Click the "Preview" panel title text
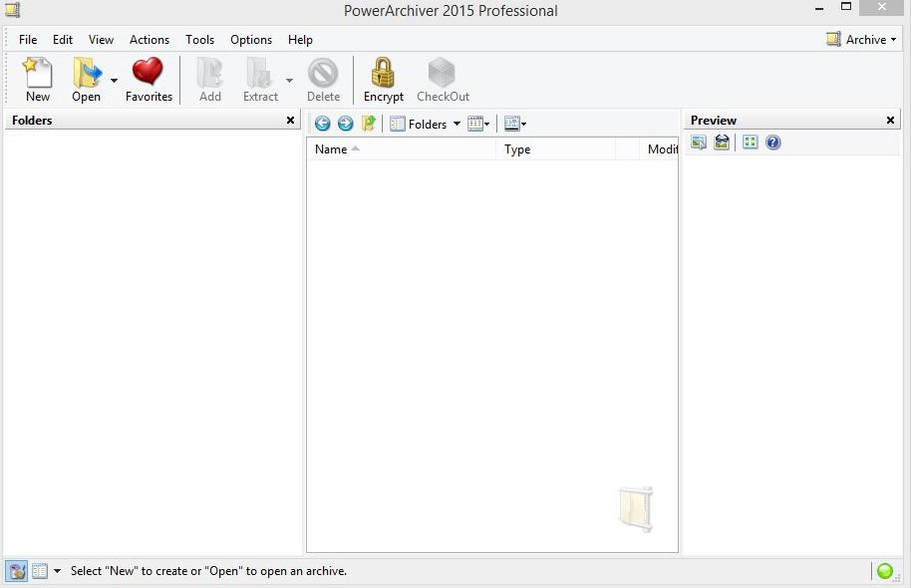This screenshot has width=911, height=588. coord(714,121)
